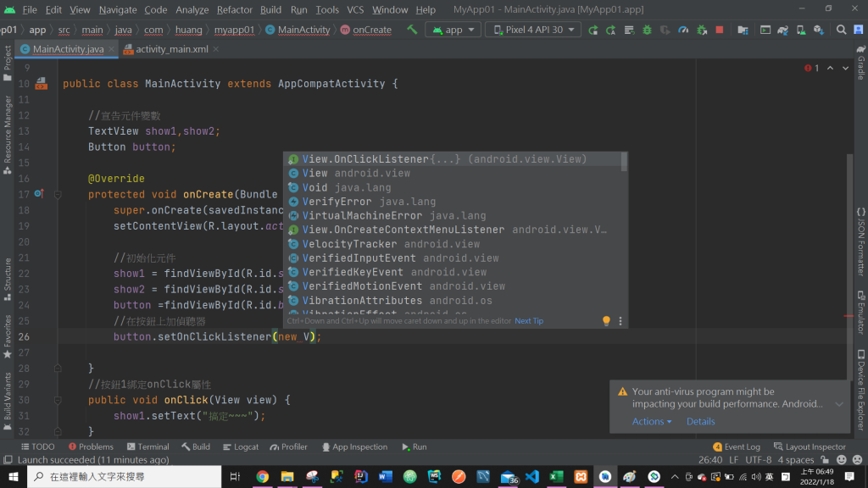
Task: Stop the running app with red square
Action: [720, 30]
